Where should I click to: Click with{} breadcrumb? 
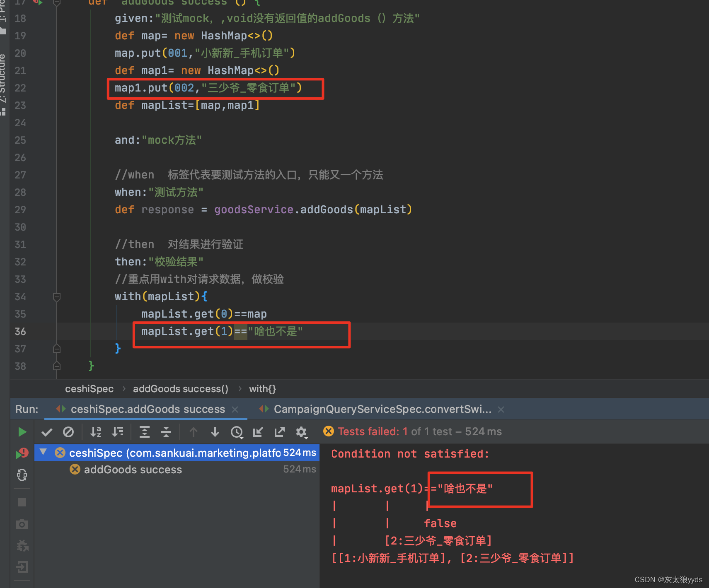pos(262,389)
